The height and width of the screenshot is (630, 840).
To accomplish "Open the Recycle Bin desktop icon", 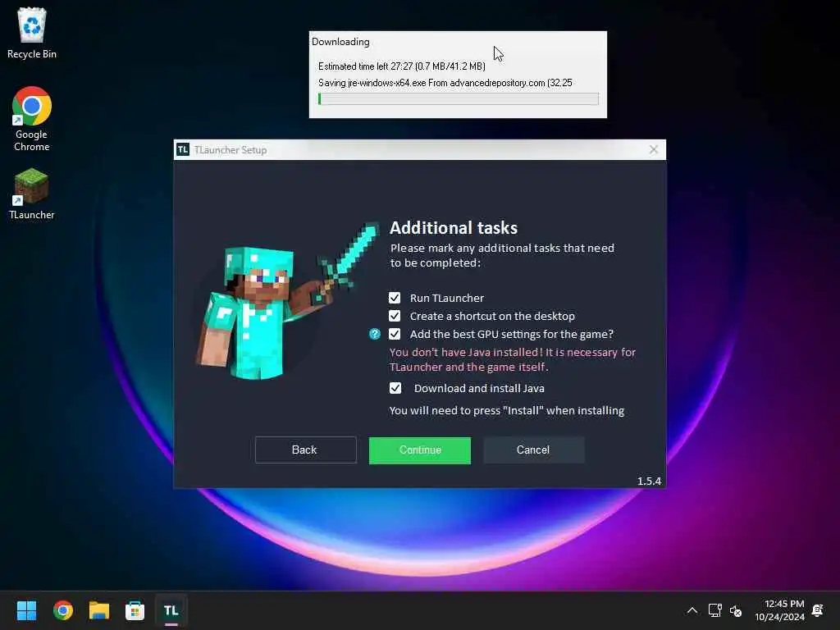I will point(32,32).
